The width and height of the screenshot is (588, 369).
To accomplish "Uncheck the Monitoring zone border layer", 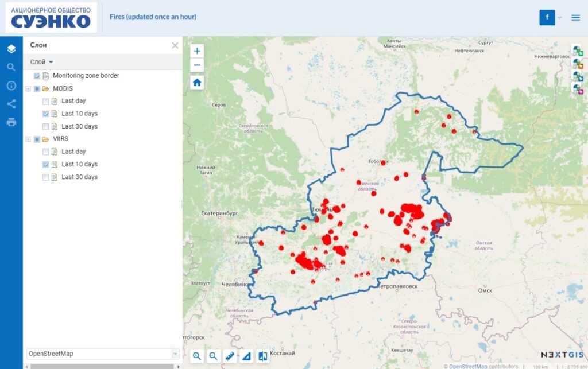I will coord(37,76).
